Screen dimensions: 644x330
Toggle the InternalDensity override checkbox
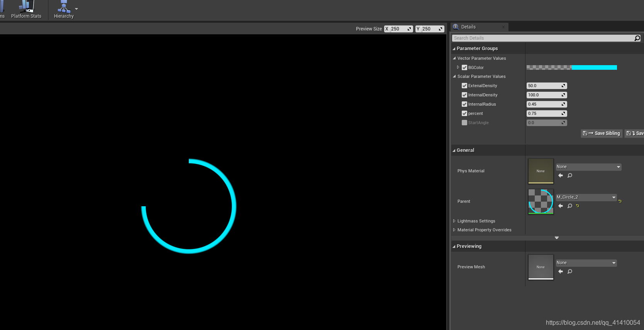coord(464,95)
